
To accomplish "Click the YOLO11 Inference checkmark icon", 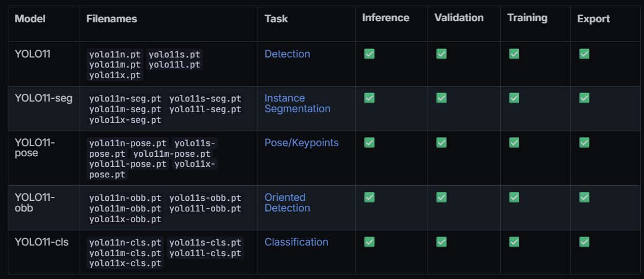I will (x=369, y=54).
